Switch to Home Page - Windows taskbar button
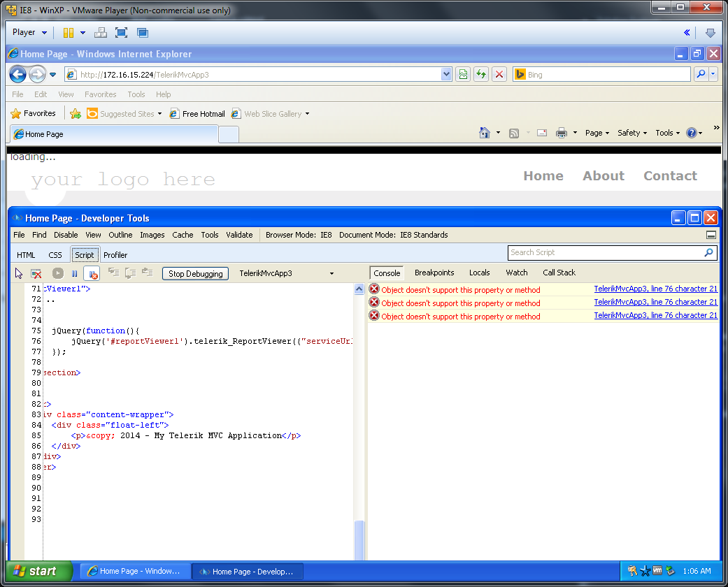 point(135,571)
